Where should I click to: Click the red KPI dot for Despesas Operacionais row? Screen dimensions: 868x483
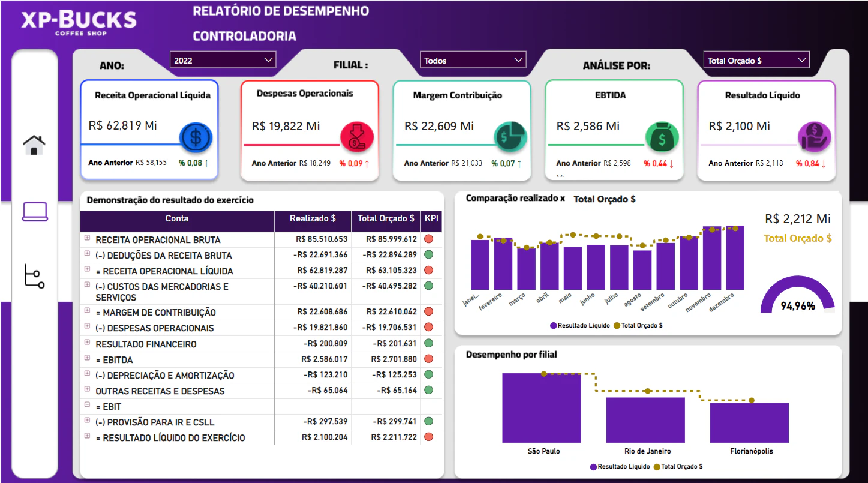tap(428, 327)
